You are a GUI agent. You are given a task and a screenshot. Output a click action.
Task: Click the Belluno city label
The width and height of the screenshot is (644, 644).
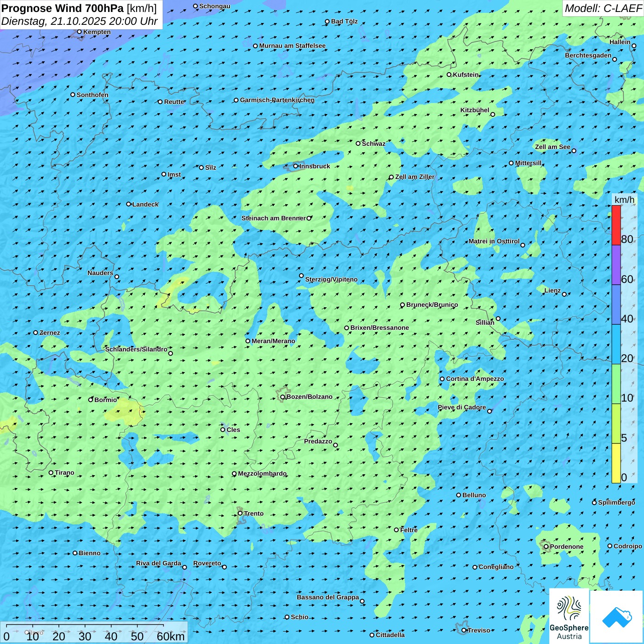(x=474, y=495)
